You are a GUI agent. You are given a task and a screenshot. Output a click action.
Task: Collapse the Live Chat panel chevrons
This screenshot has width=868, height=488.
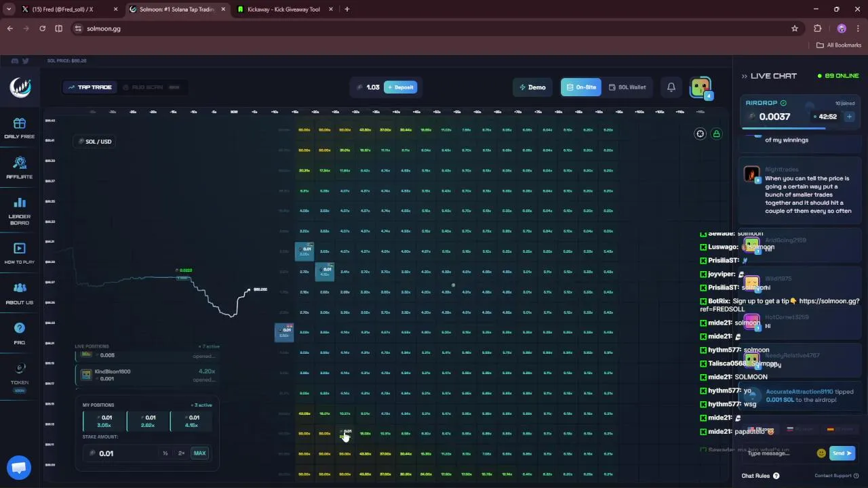pyautogui.click(x=744, y=76)
